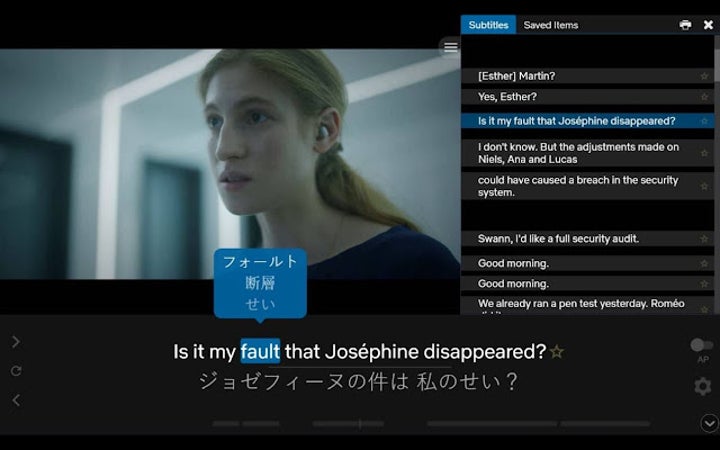Expand the circled down-arrow at bottom right
This screenshot has height=450, width=720.
click(x=709, y=423)
